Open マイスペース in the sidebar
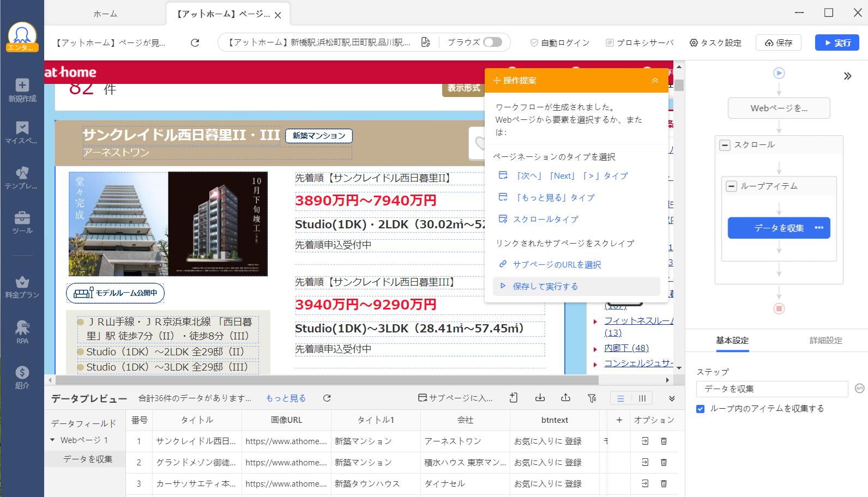Image resolution: width=868 pixels, height=497 pixels. [x=21, y=133]
